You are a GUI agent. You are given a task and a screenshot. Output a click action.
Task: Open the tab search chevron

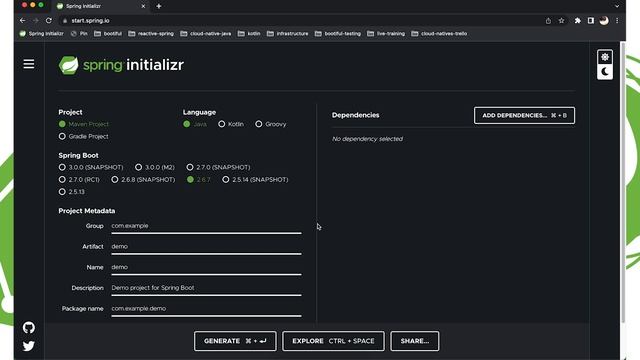(617, 6)
